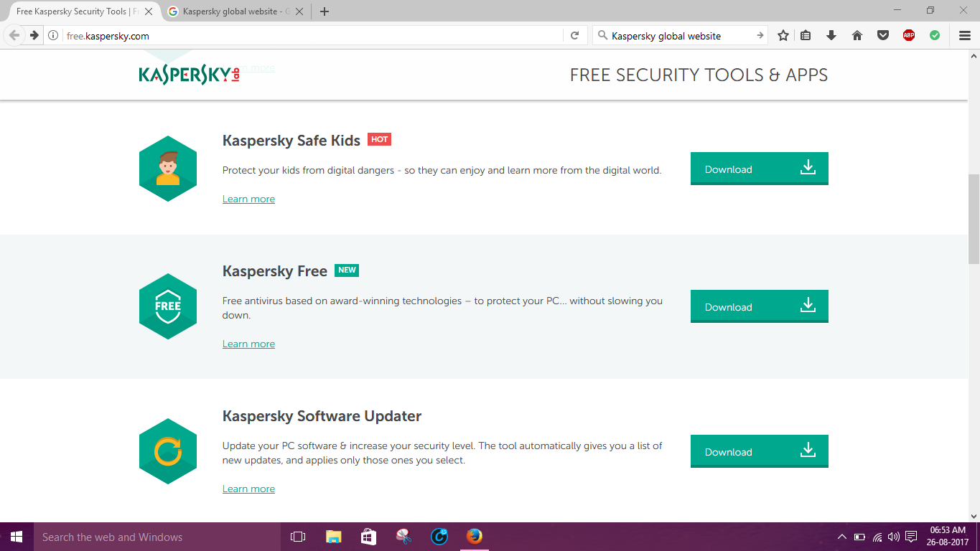This screenshot has width=980, height=551.
Task: Click the Kaspersky Software Updater heading
Action: (x=322, y=416)
